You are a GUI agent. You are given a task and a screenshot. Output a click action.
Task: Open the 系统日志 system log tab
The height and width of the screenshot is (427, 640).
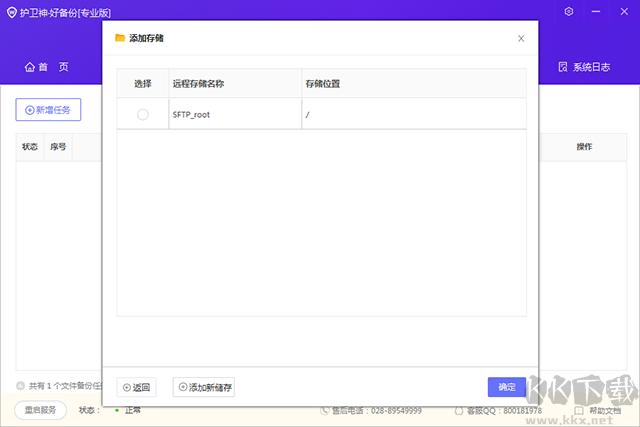coord(584,67)
